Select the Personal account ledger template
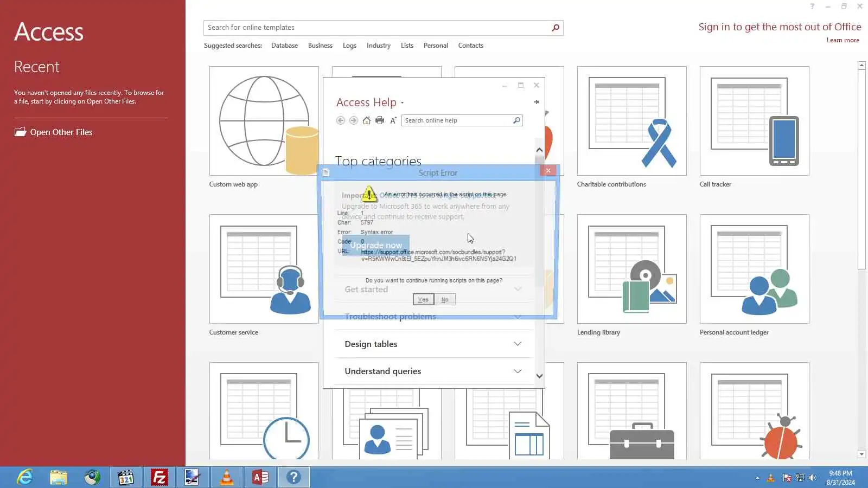 click(754, 269)
